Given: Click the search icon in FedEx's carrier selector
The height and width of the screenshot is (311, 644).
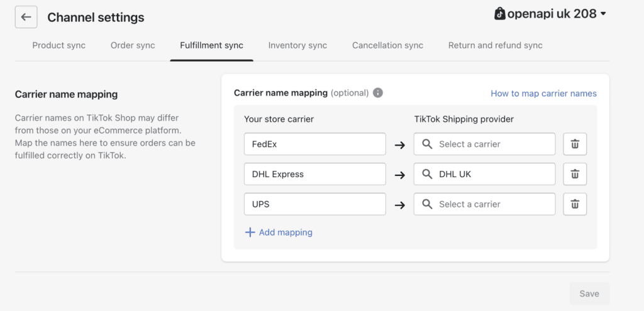Looking at the screenshot, I should 427,144.
